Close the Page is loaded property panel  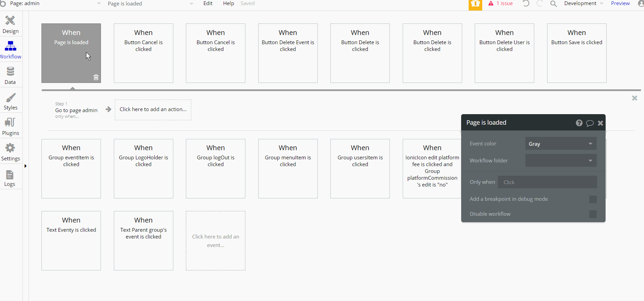coord(601,123)
